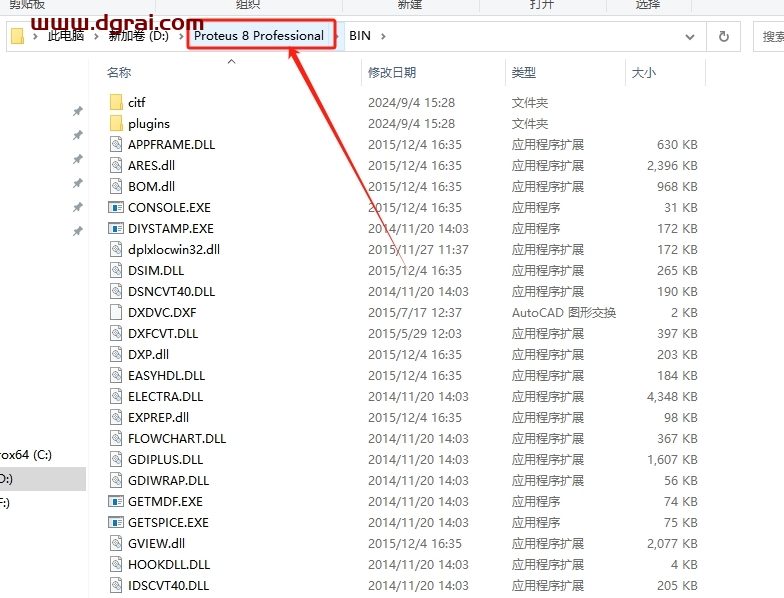The width and height of the screenshot is (784, 598).
Task: Select the file name ELECTRA.DLL
Action: (x=166, y=396)
